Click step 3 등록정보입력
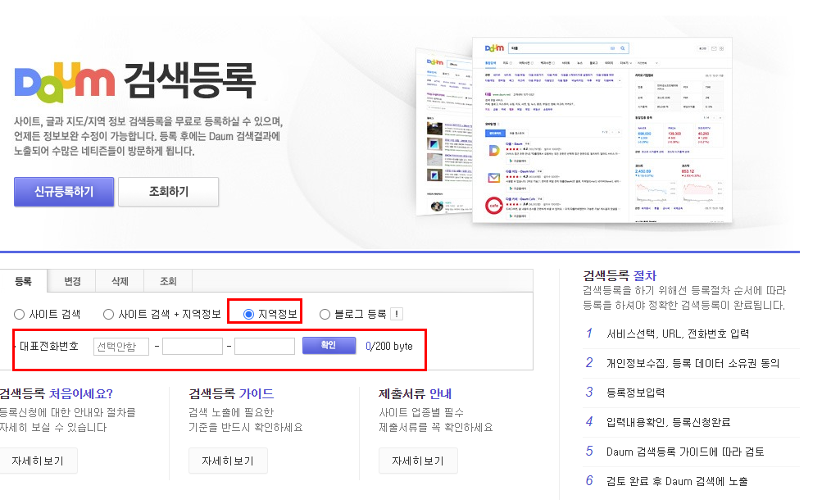The width and height of the screenshot is (822, 504). 635,393
